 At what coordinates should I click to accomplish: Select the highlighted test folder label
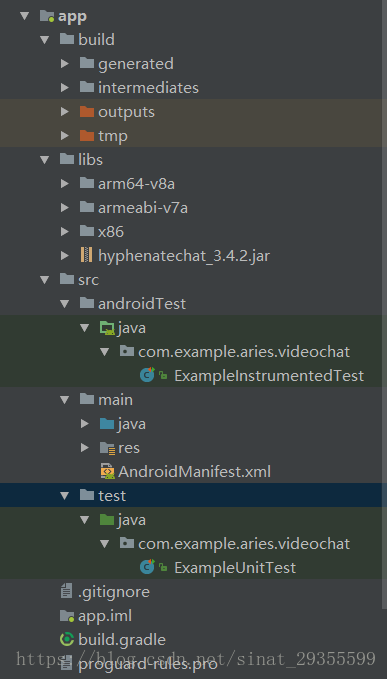112,496
